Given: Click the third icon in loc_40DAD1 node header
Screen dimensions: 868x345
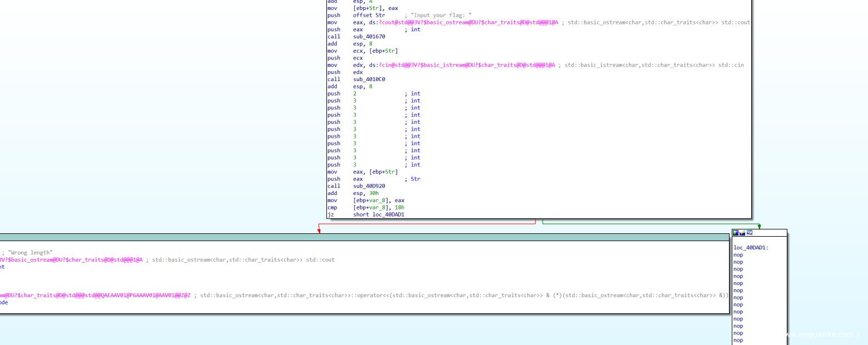Looking at the screenshot, I should tap(750, 233).
